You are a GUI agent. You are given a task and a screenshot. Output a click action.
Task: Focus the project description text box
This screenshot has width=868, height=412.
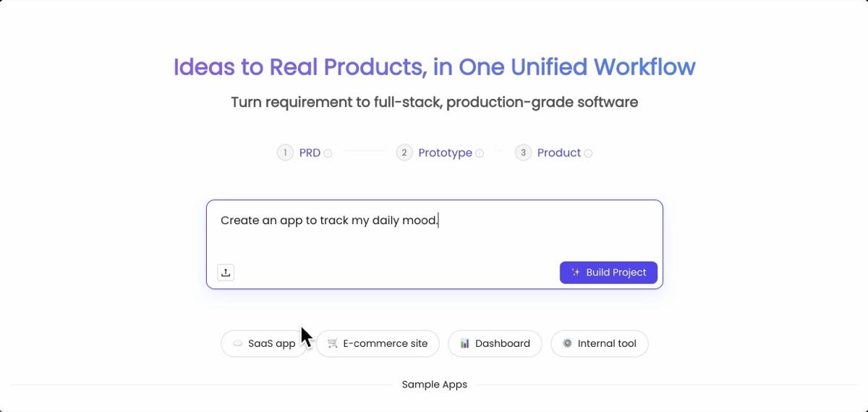(x=434, y=235)
